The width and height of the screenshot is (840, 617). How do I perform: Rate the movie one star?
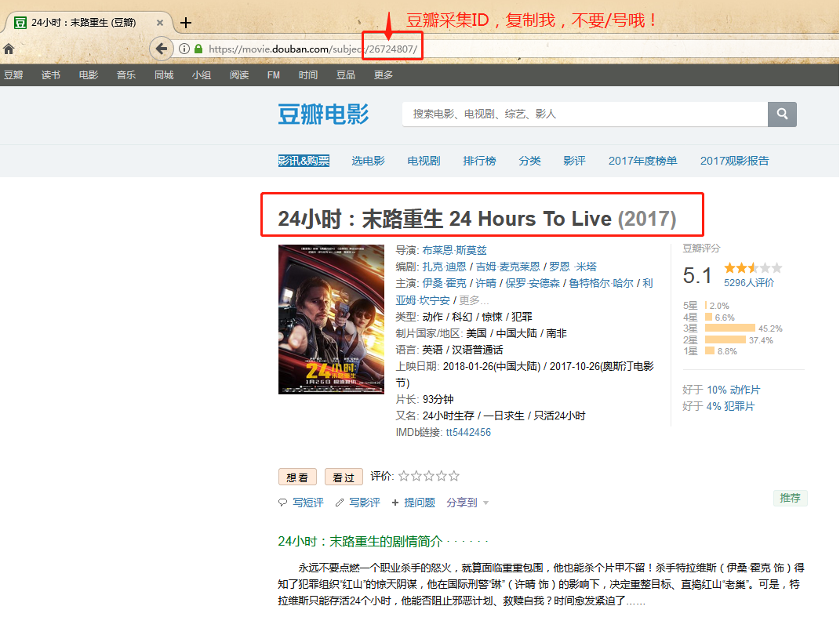coord(404,476)
